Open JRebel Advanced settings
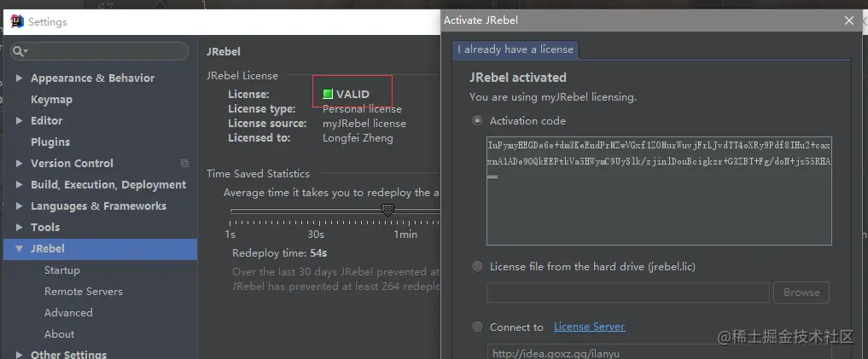The width and height of the screenshot is (868, 359). [x=68, y=313]
